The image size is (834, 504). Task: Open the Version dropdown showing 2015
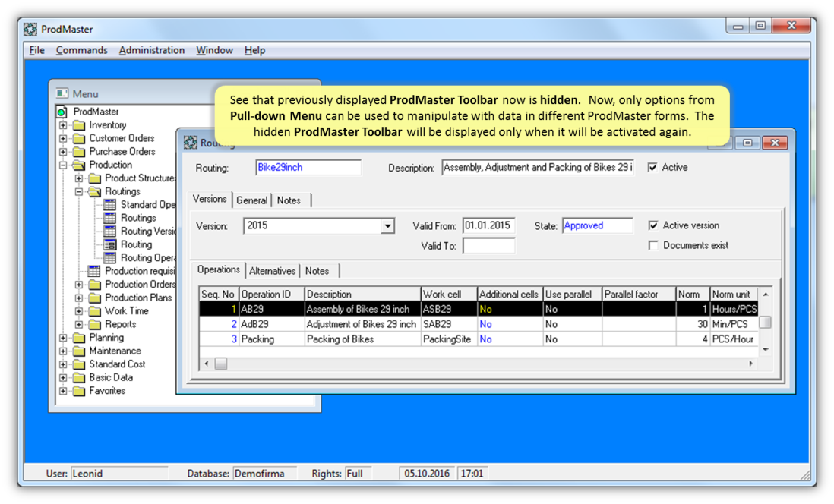click(387, 226)
